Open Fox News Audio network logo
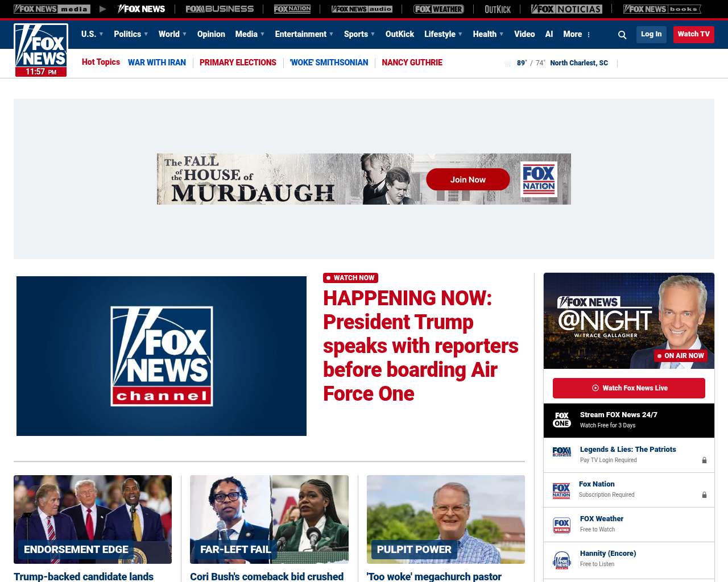The height and width of the screenshot is (582, 728). click(362, 9)
